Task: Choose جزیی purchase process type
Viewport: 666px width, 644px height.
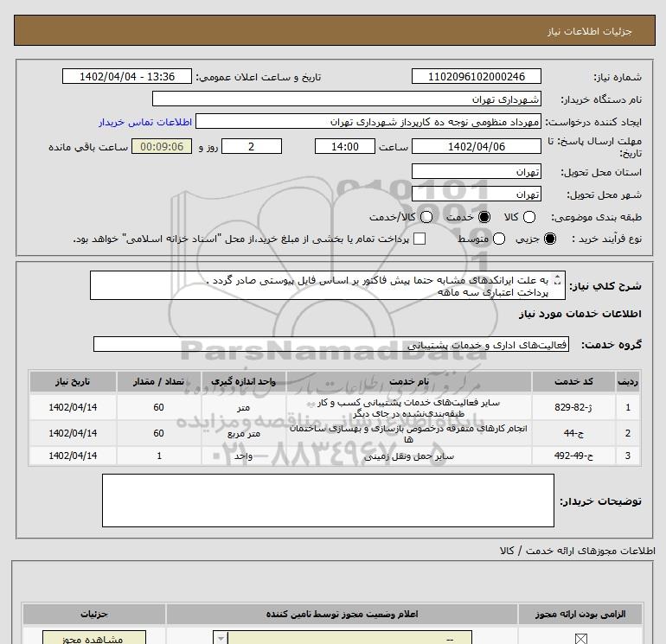Action: (x=549, y=239)
